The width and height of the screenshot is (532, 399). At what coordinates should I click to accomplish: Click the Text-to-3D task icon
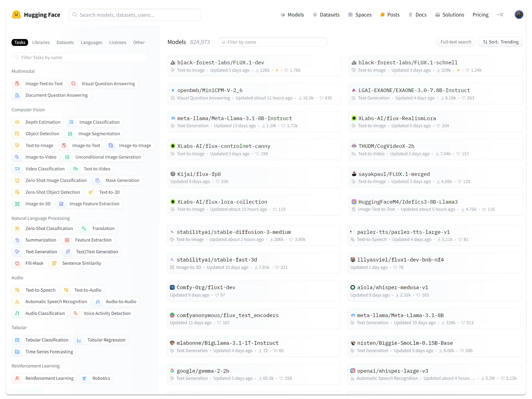(91, 192)
